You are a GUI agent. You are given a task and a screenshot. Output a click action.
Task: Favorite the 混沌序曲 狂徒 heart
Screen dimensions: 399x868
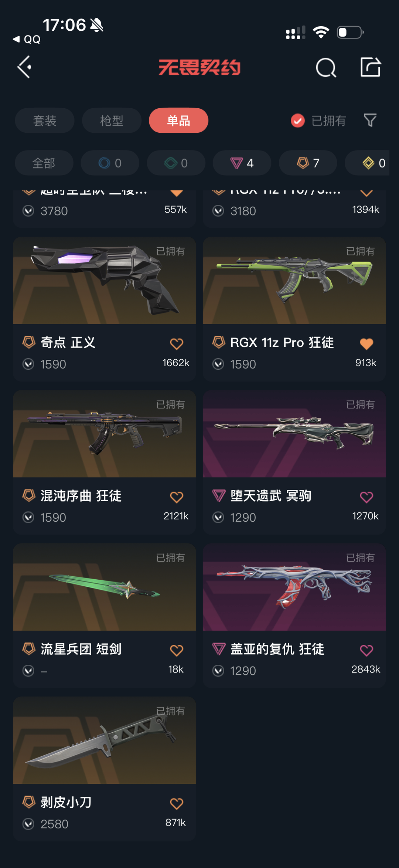177,497
